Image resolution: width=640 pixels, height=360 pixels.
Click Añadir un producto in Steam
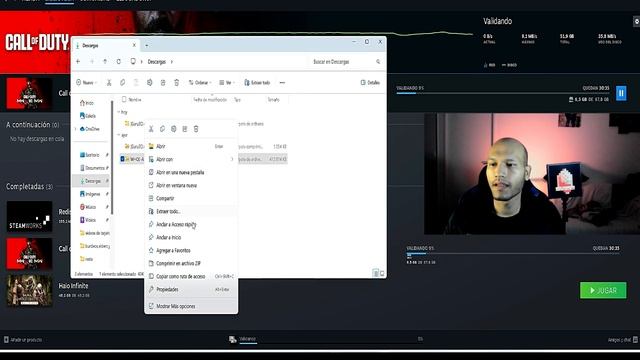23,340
